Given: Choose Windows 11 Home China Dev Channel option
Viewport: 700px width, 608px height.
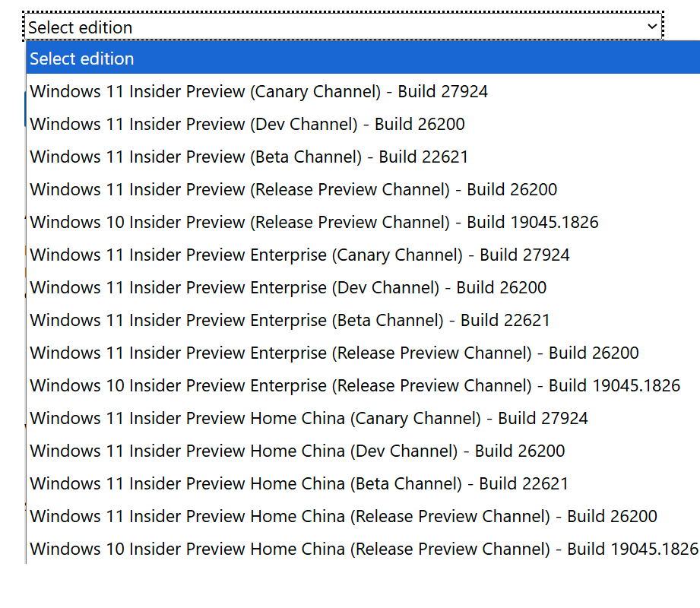Looking at the screenshot, I should coord(297,451).
